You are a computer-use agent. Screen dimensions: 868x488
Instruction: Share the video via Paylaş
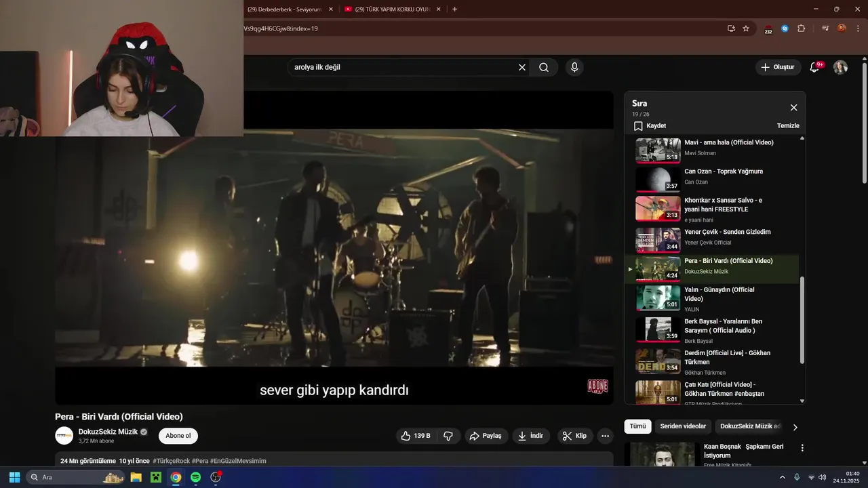(486, 436)
